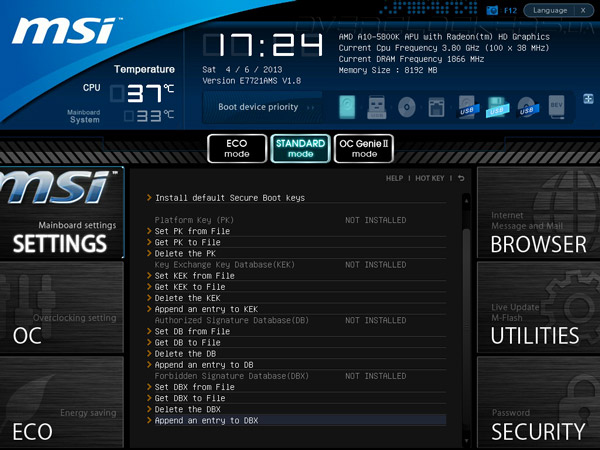Click the Version E7721AMS V1.8 text
This screenshot has height=450, width=600.
(x=251, y=81)
